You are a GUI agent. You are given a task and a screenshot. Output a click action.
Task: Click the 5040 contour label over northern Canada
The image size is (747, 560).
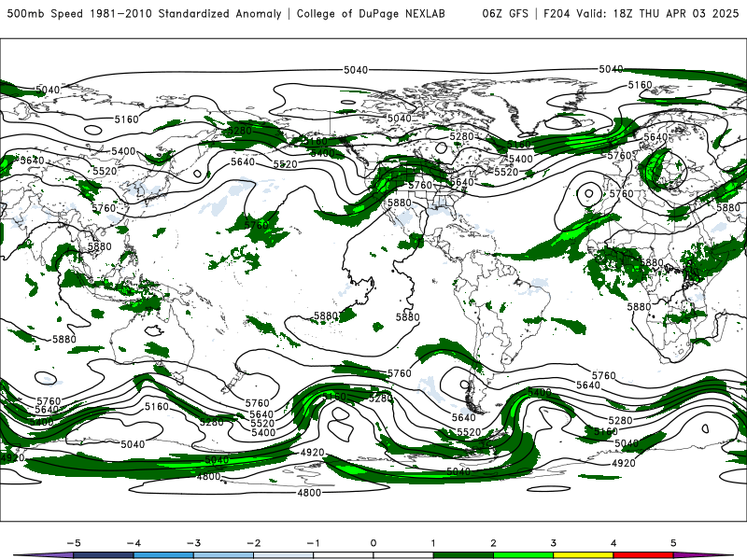tap(400, 119)
